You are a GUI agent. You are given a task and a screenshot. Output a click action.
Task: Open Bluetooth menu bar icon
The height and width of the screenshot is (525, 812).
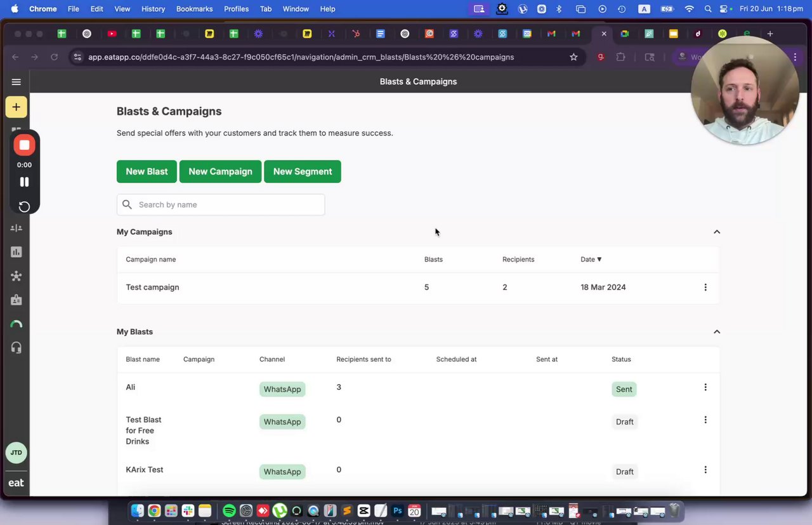(x=559, y=9)
